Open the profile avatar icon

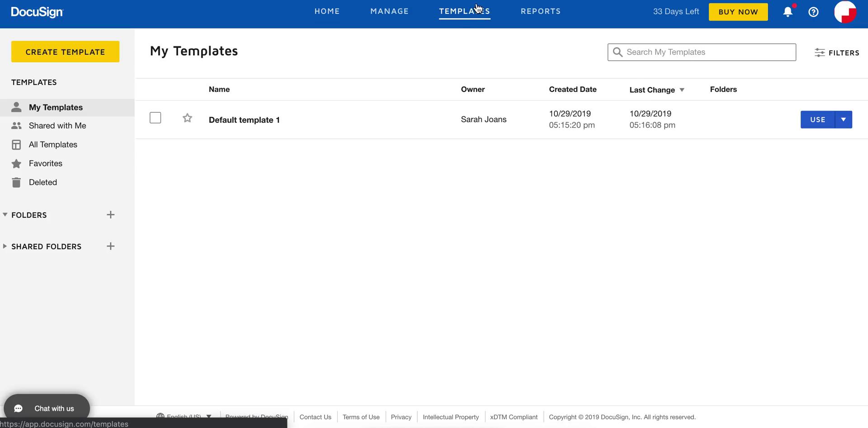pyautogui.click(x=845, y=12)
